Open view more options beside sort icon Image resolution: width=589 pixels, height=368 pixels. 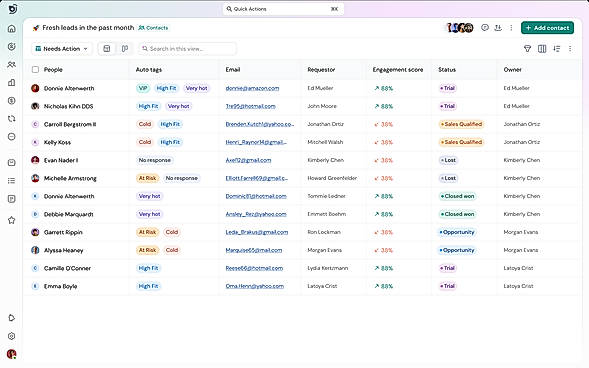click(570, 48)
